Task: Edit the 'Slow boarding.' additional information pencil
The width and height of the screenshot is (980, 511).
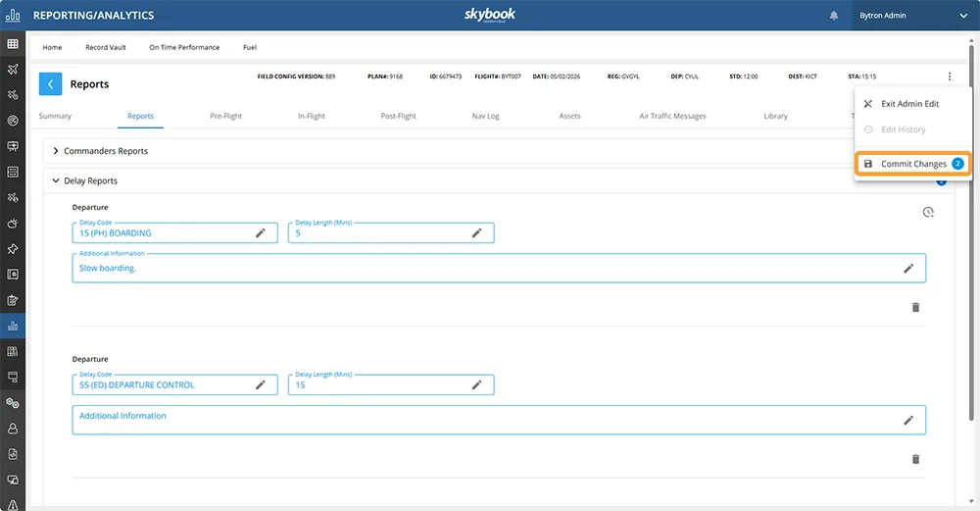Action: click(x=908, y=268)
